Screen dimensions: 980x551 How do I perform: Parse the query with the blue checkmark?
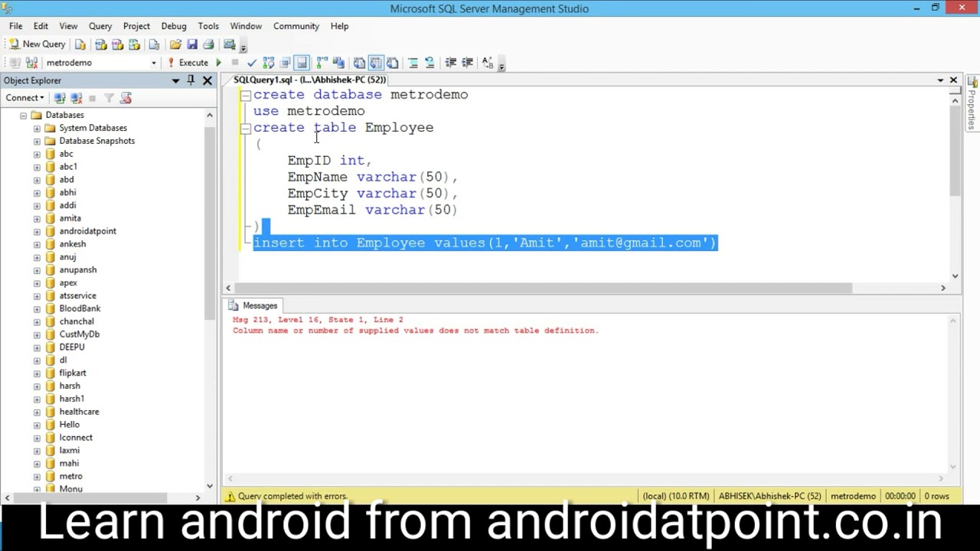251,63
